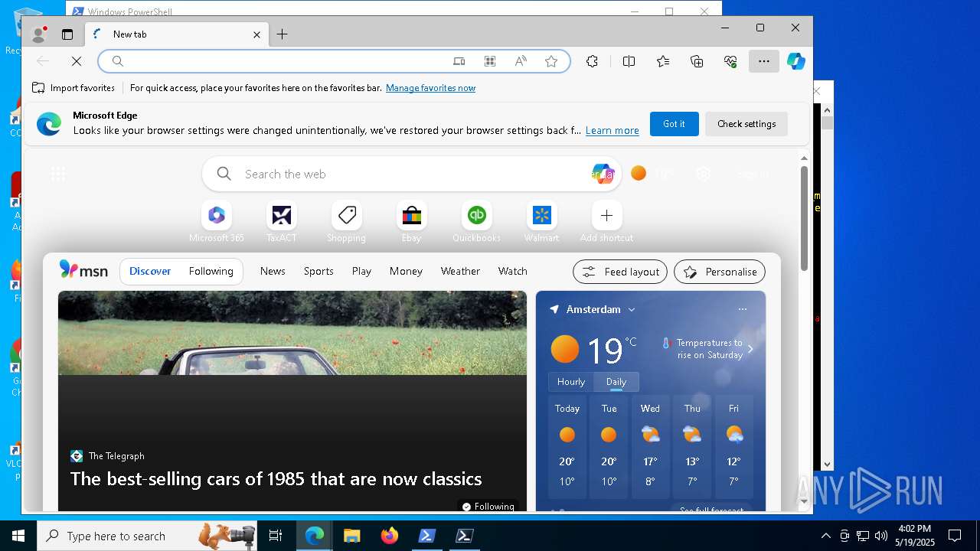
Task: Stop loading the page
Action: click(x=76, y=61)
